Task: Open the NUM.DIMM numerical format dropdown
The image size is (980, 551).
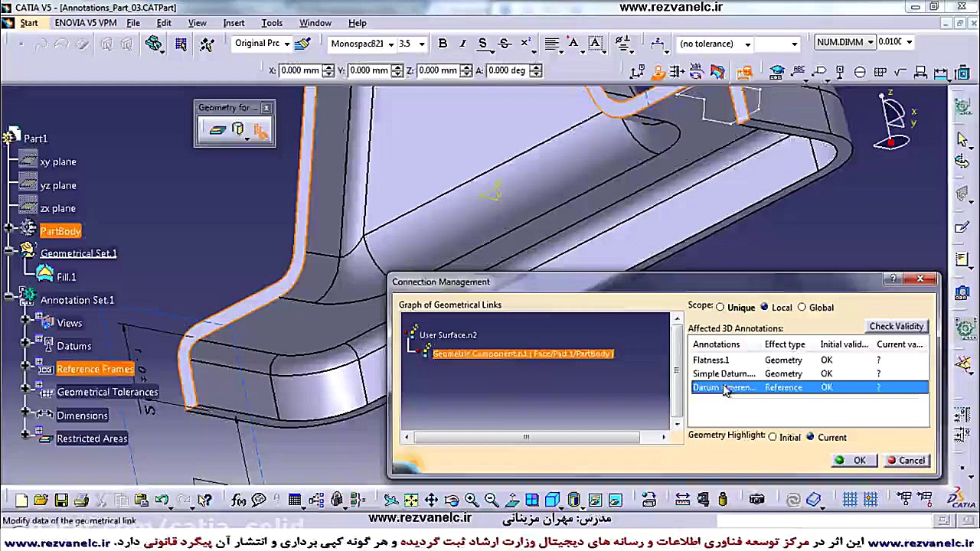Action: tap(871, 42)
